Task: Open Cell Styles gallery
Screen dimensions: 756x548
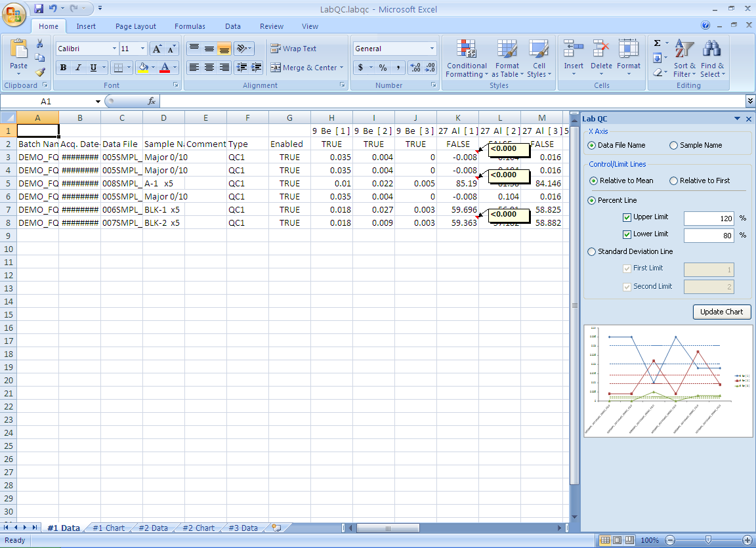Action: [x=539, y=58]
